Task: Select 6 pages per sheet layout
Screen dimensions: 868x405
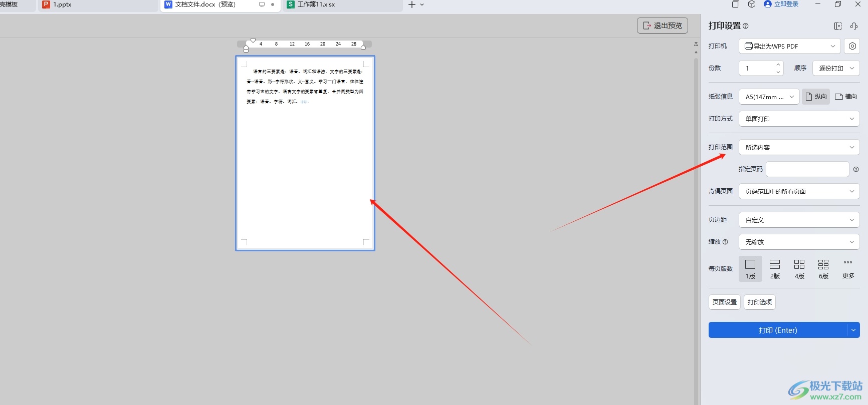Action: (x=823, y=269)
